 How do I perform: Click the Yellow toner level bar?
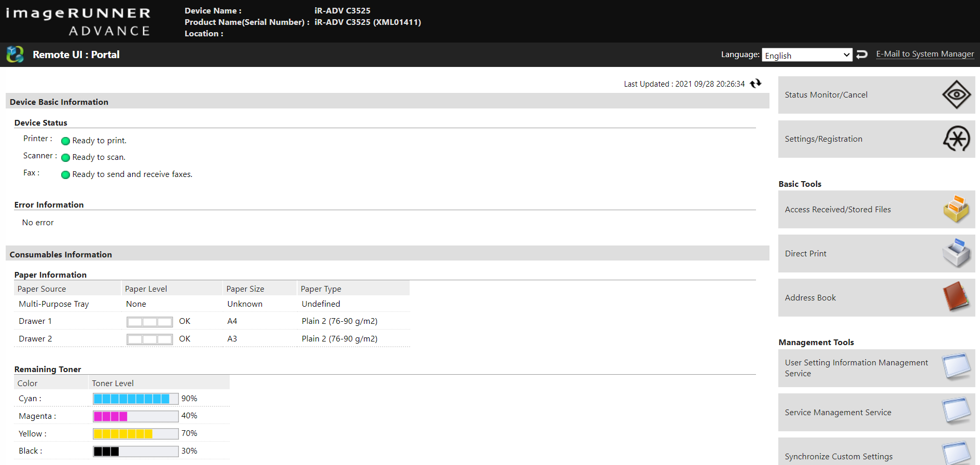(x=136, y=434)
